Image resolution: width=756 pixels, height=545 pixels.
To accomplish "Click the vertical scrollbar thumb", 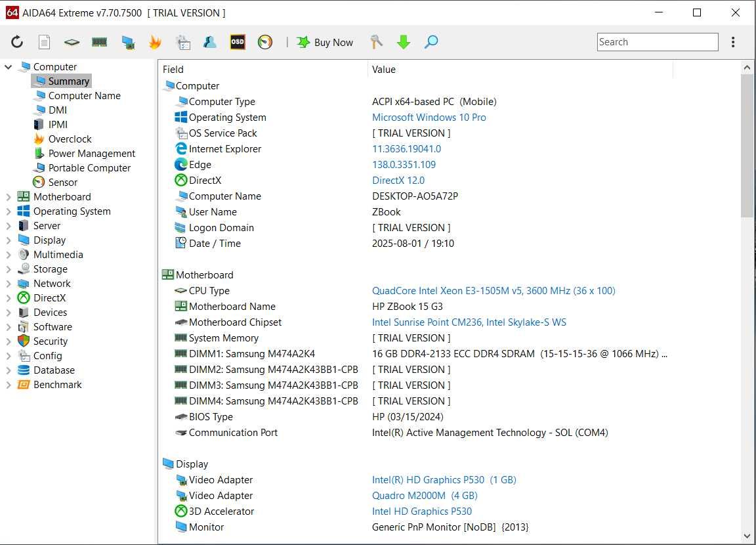I will point(747,146).
